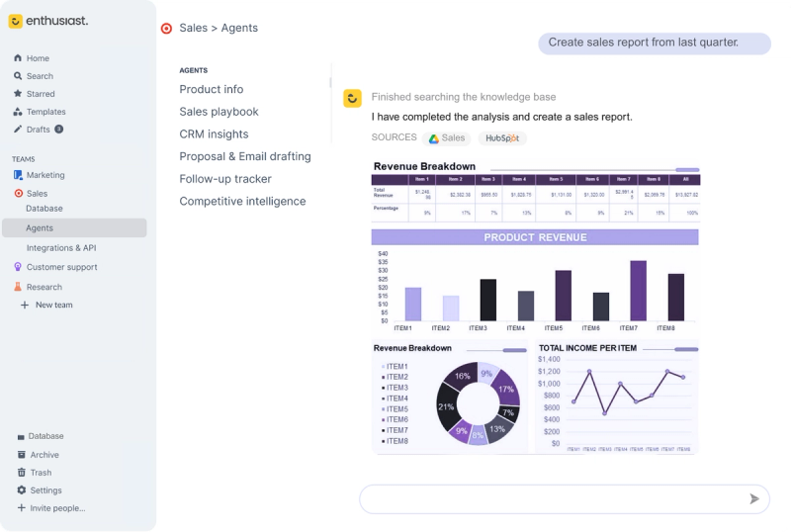
Task: Click the Marketing team icon
Action: coord(18,175)
